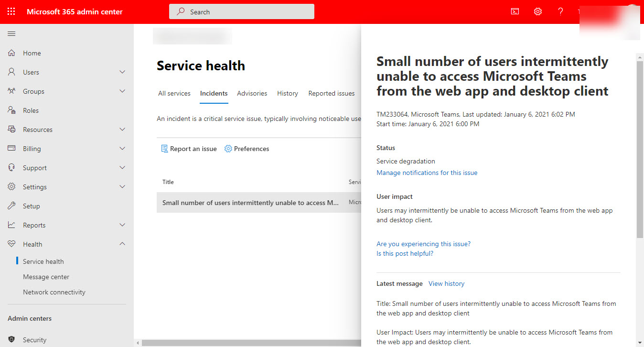Open Message center in sidebar
This screenshot has width=644, height=347.
(46, 277)
